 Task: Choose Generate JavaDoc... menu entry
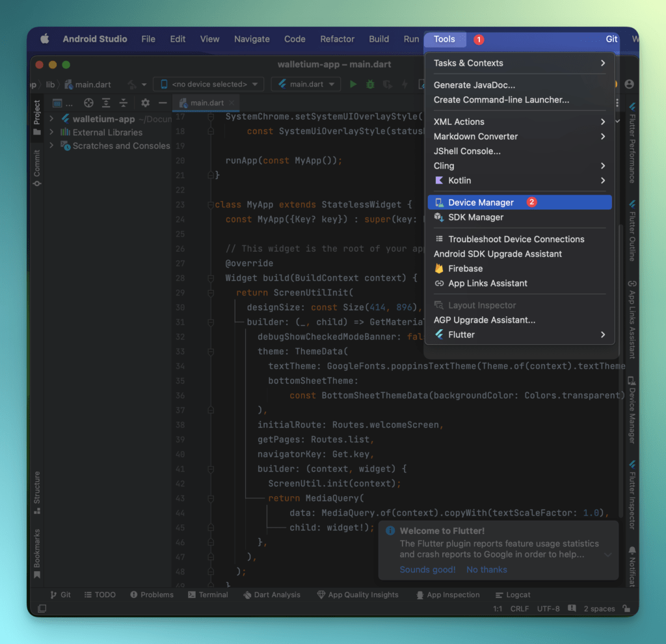[520, 85]
